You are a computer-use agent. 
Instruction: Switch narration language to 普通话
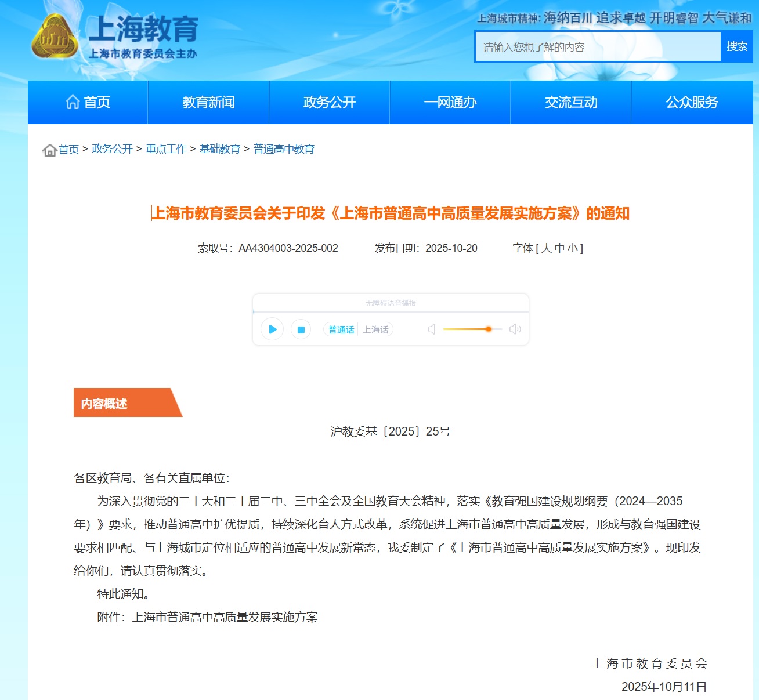click(x=341, y=329)
